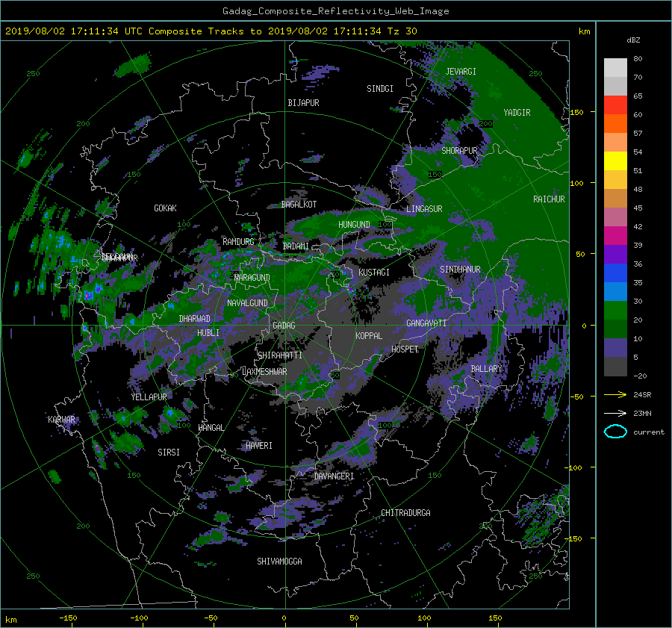This screenshot has height=628, width=672.
Task: Click the yellow 24SR track arrow in legend
Action: point(615,394)
